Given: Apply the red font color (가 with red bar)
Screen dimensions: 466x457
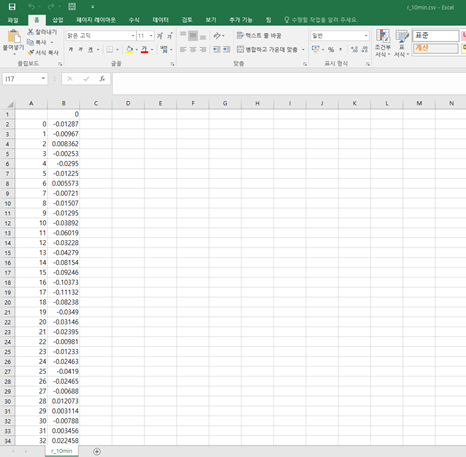Looking at the screenshot, I should coord(144,49).
